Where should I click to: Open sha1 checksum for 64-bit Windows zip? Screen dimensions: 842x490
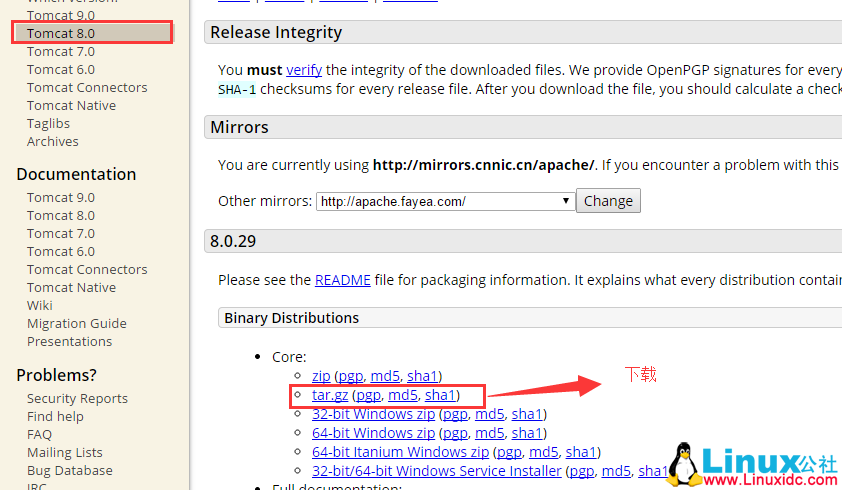tap(527, 433)
